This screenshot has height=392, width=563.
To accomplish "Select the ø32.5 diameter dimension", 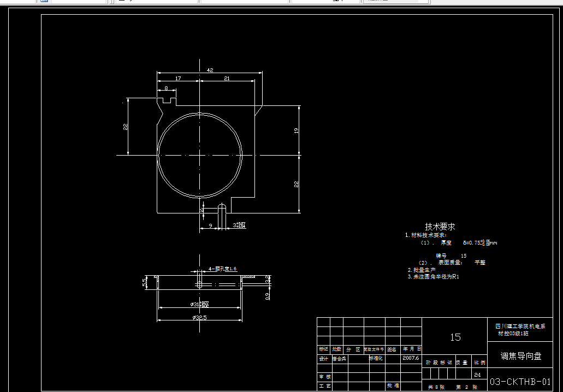I will coord(200,317).
